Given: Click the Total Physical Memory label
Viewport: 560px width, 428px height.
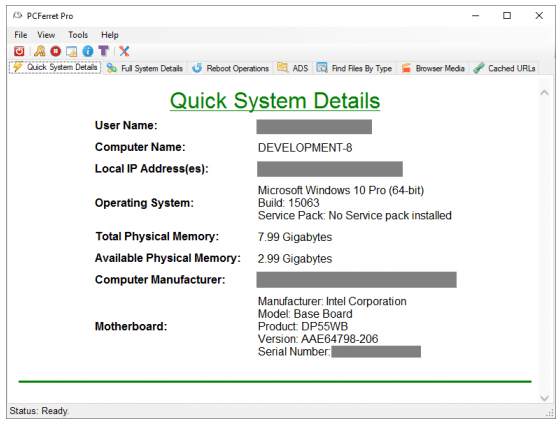Looking at the screenshot, I should coord(157,237).
